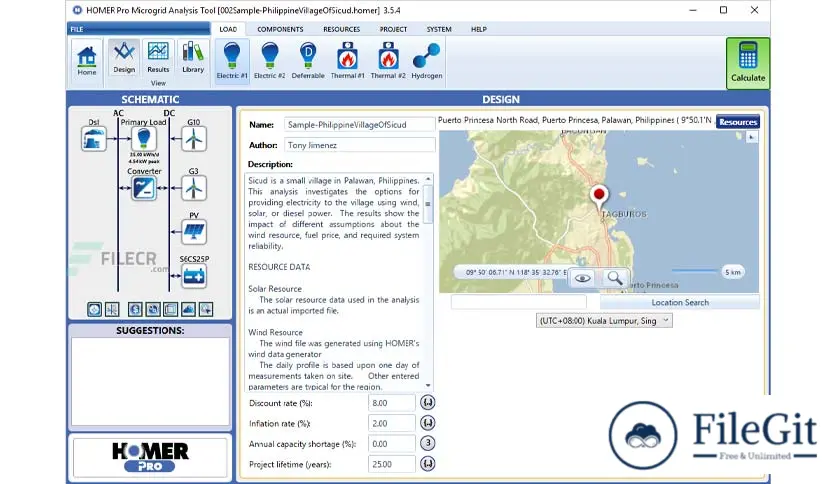836x484 pixels.
Task: Open the S6CS25P battery component
Action: point(194,276)
